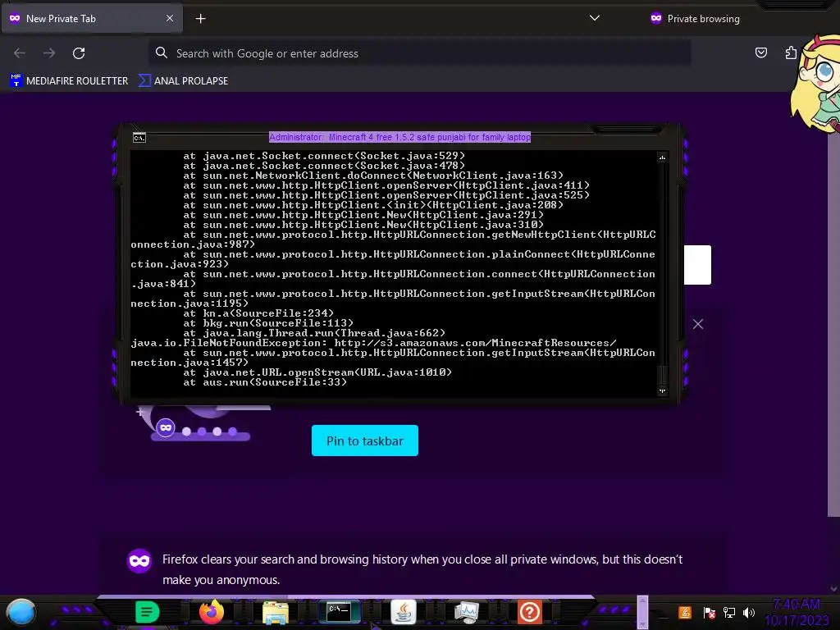The image size is (840, 630).
Task: Click the page scrollbar down arrow
Action: tap(833, 589)
